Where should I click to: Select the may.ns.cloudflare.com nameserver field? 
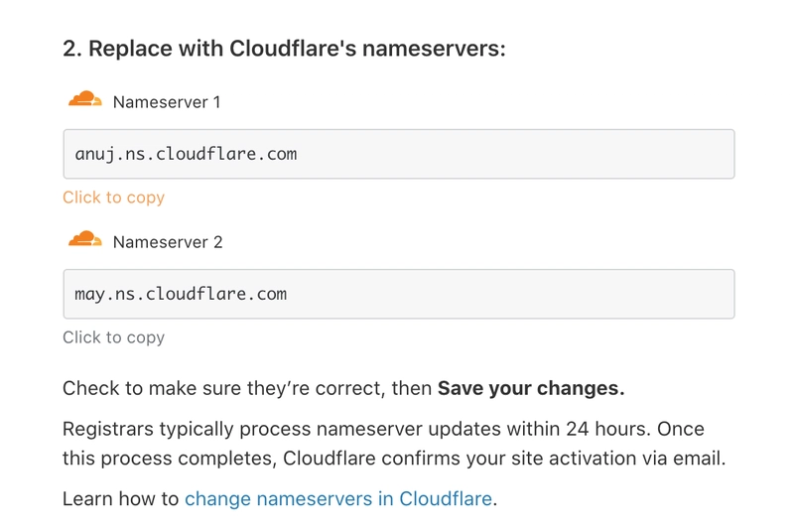399,294
